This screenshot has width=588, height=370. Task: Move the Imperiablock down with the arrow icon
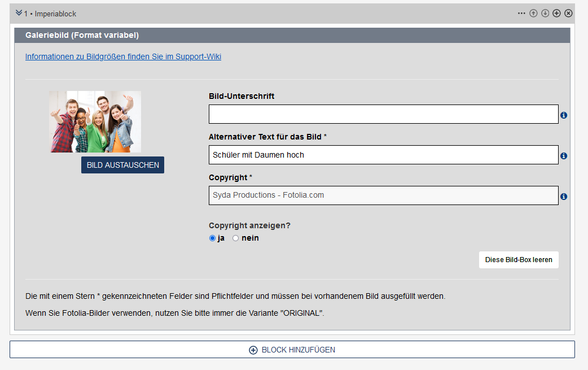coord(545,14)
